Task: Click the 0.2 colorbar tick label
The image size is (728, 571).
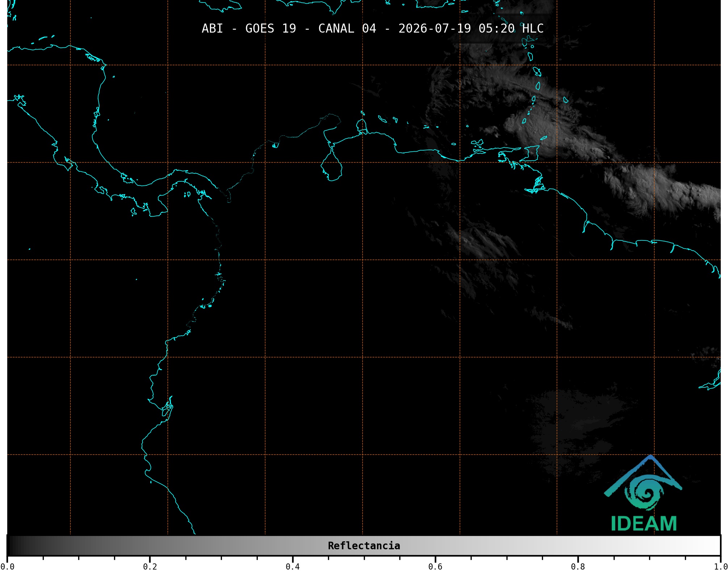Action: click(150, 567)
